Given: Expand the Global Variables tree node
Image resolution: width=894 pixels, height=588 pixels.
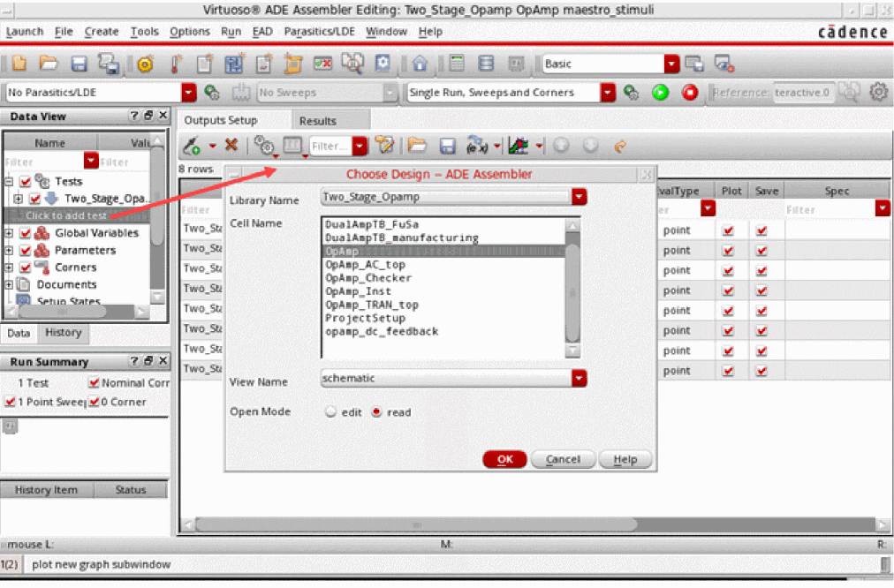Looking at the screenshot, I should click(x=9, y=233).
